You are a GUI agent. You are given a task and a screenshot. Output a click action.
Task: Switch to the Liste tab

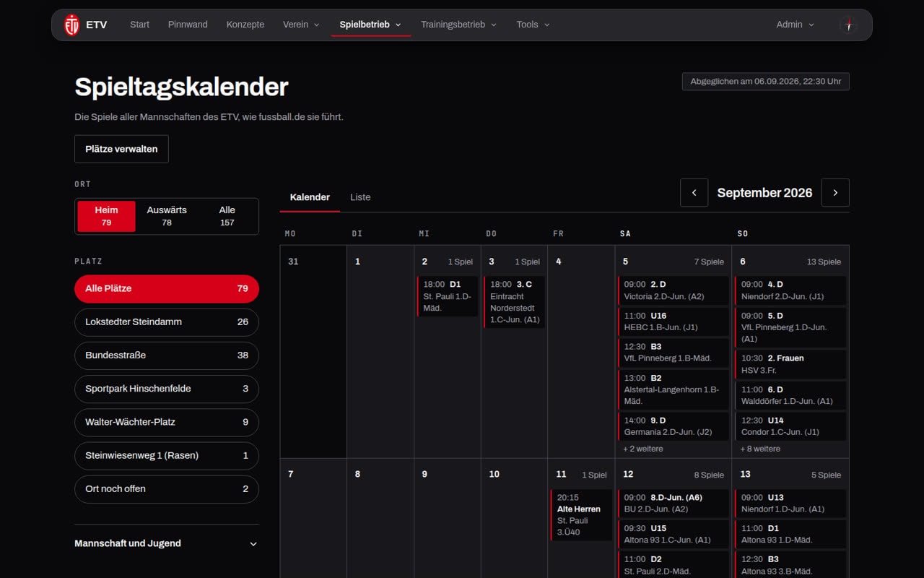tap(360, 197)
